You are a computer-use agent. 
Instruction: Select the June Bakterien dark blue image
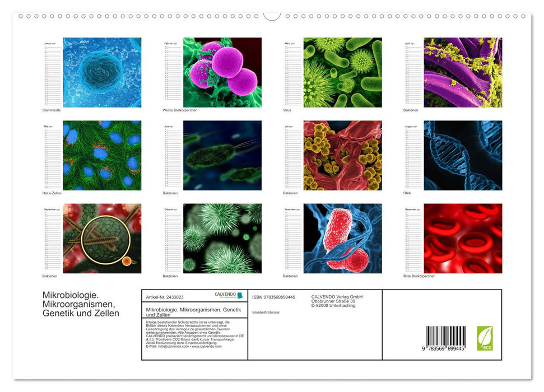222,156
